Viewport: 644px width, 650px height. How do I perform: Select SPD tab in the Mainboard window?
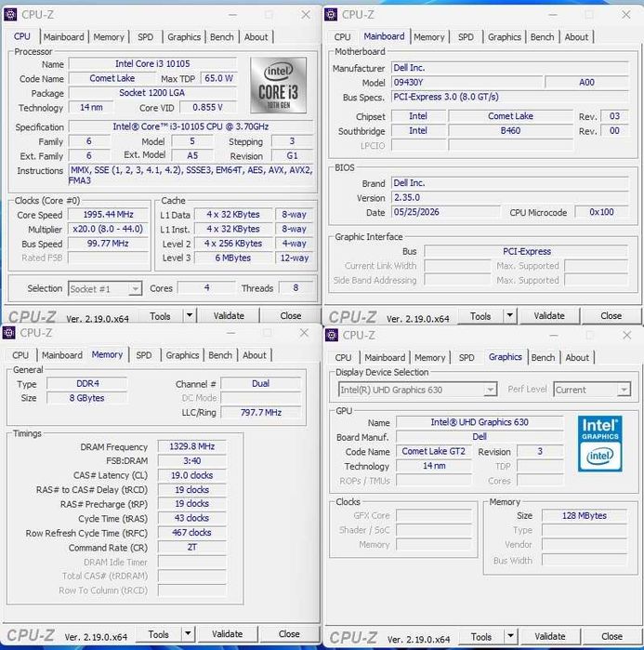(466, 37)
